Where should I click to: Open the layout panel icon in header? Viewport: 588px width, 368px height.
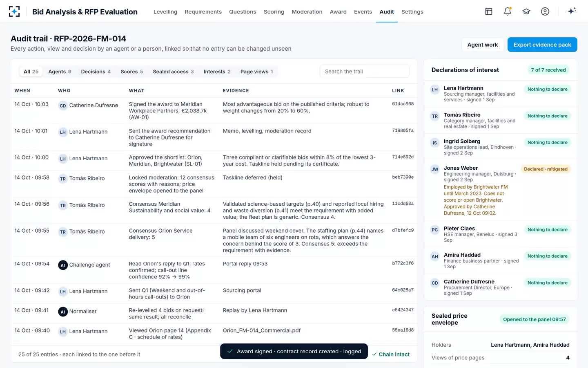pos(489,11)
